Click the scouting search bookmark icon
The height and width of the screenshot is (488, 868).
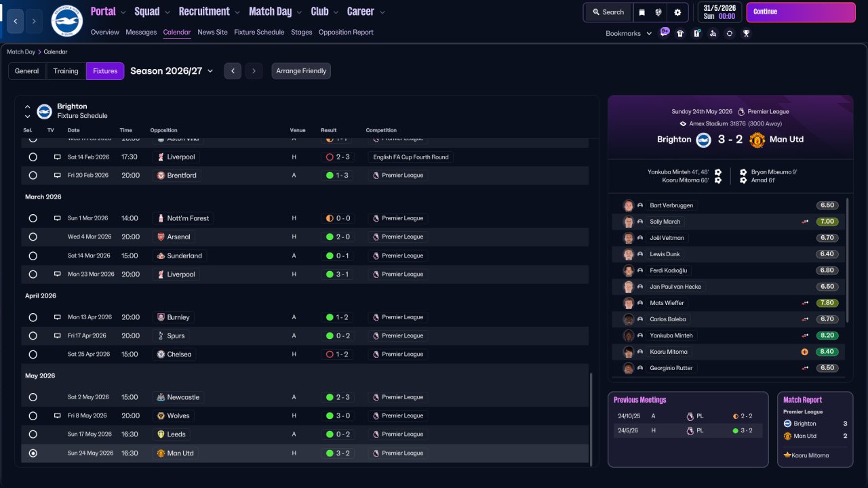point(713,33)
